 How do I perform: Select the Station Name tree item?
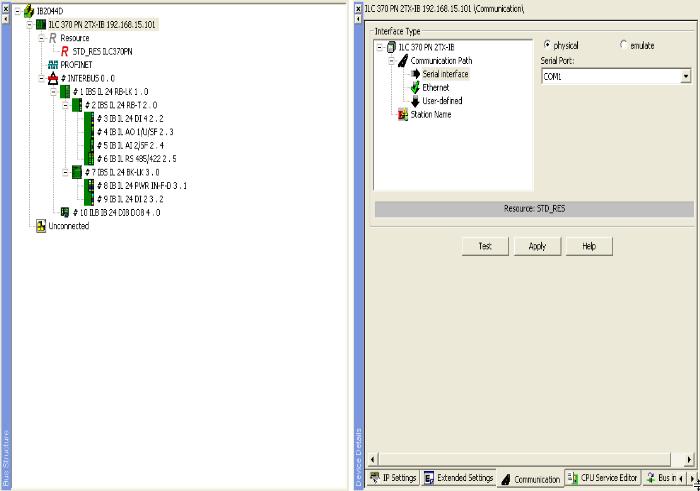coord(431,115)
